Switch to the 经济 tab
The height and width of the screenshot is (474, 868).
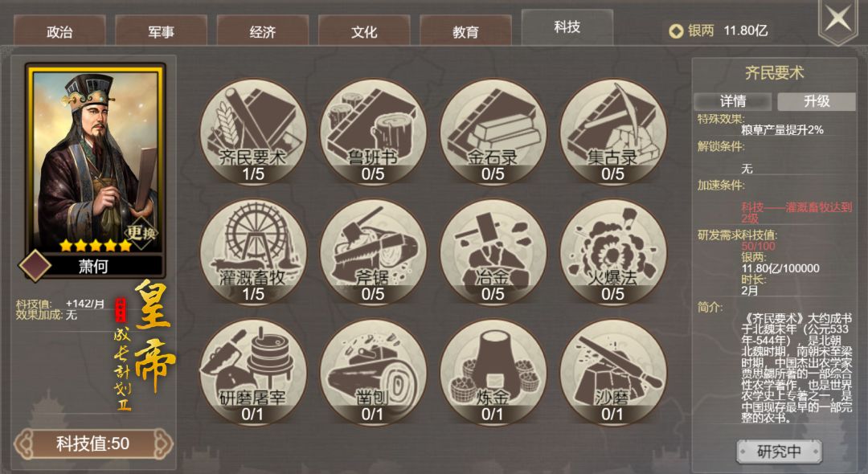pyautogui.click(x=262, y=31)
